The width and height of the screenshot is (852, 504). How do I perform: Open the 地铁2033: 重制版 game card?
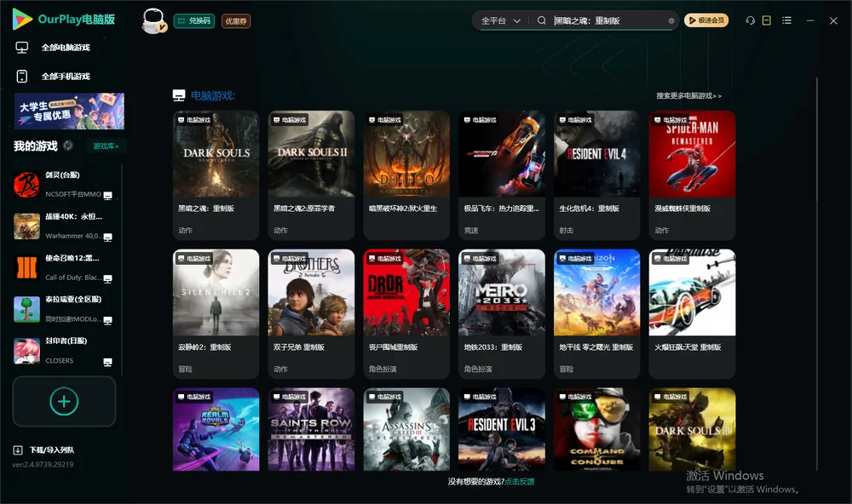pos(502,313)
